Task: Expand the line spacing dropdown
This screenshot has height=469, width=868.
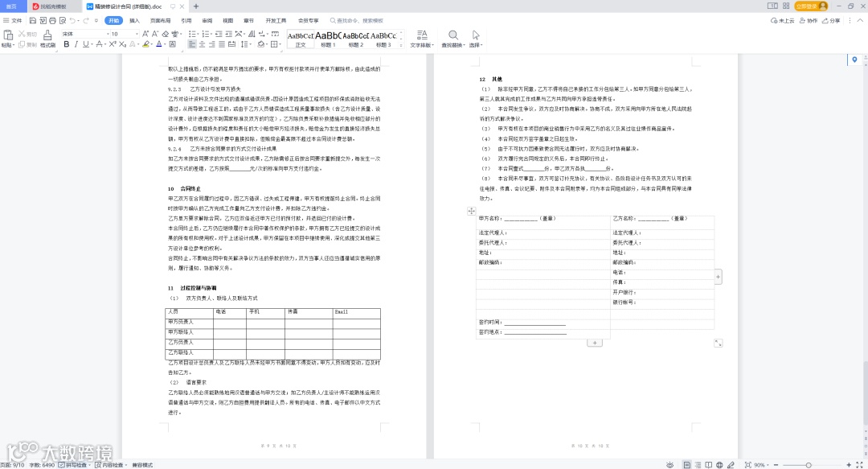Action: point(250,44)
